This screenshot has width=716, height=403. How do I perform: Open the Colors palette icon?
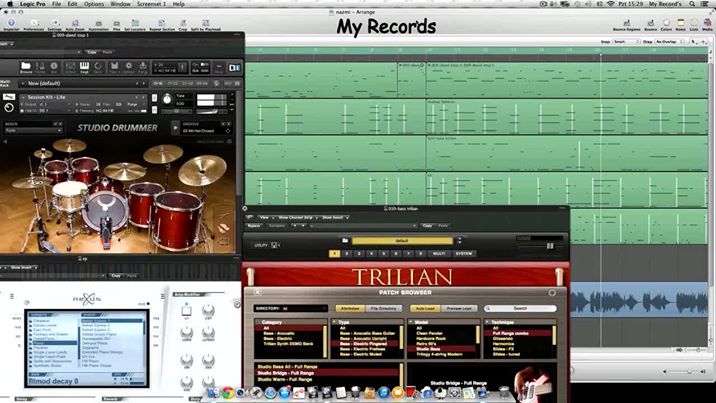tap(666, 24)
